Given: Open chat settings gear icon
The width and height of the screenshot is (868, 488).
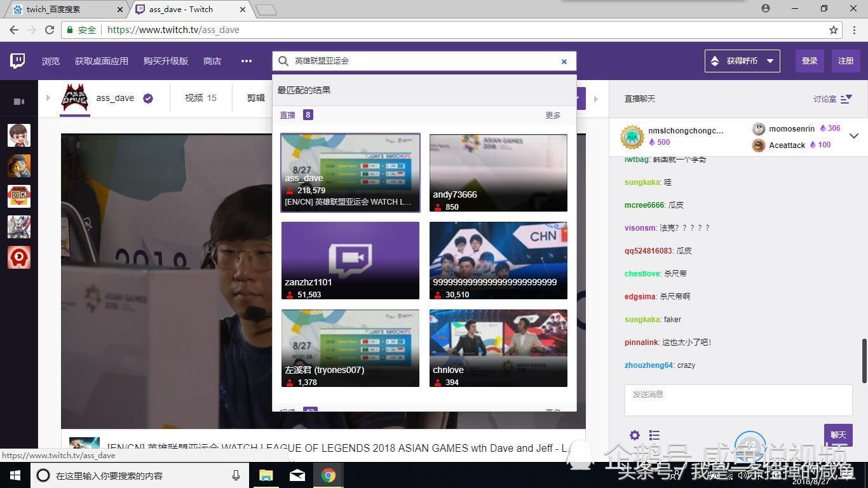Looking at the screenshot, I should click(x=635, y=435).
